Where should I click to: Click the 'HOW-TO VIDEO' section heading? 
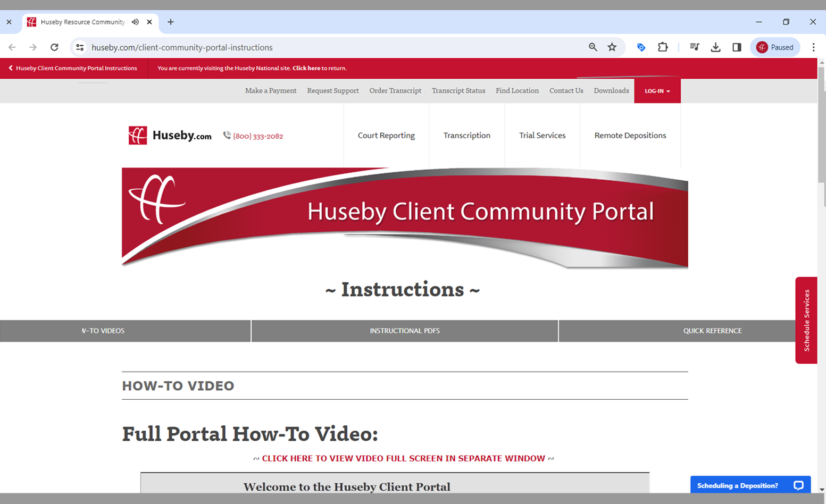point(178,386)
